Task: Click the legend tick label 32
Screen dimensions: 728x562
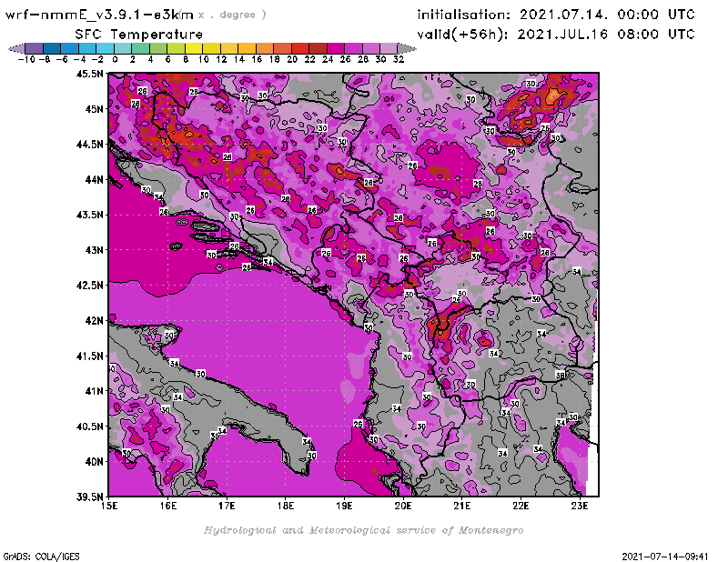Action: pos(399,59)
